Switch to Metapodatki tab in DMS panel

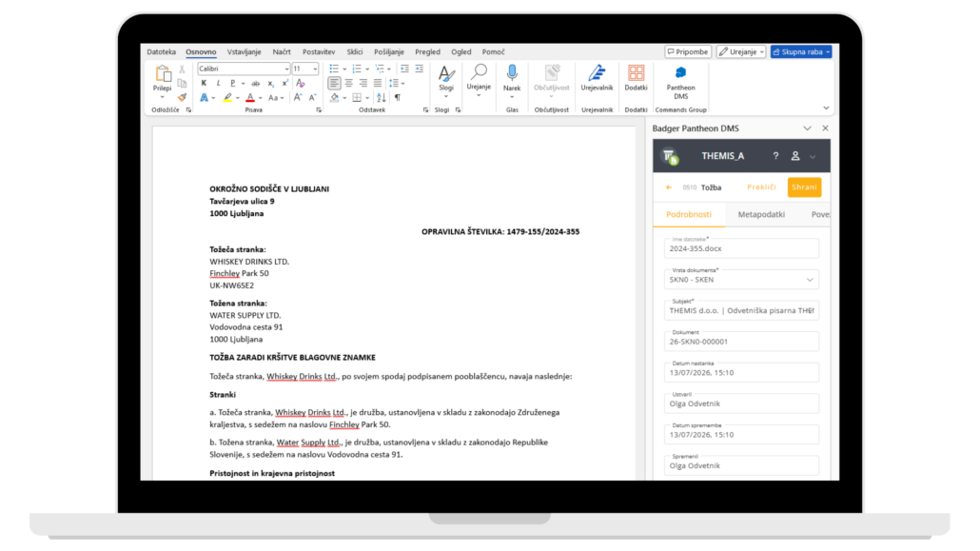click(761, 214)
